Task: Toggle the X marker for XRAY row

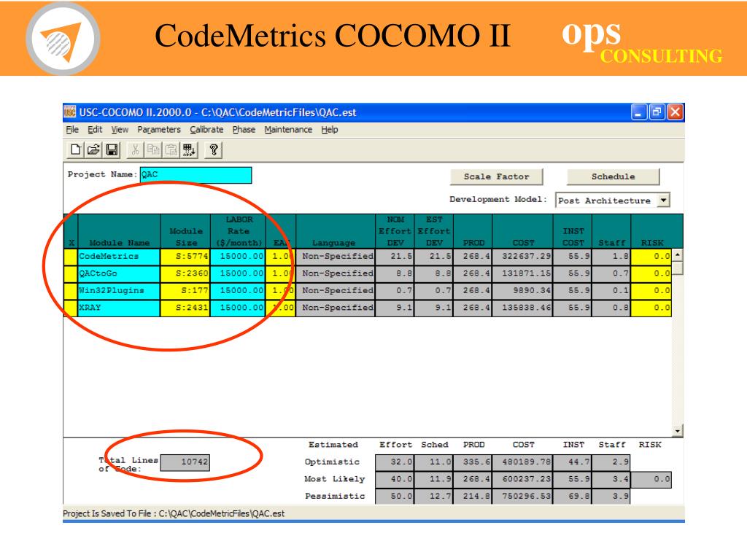Action: [71, 308]
